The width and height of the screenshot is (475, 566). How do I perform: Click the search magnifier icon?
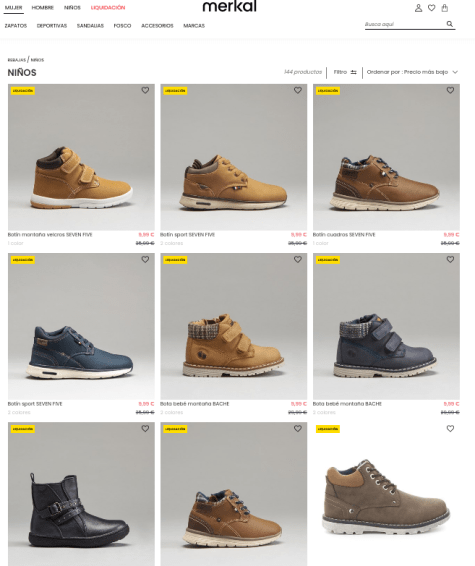point(449,24)
